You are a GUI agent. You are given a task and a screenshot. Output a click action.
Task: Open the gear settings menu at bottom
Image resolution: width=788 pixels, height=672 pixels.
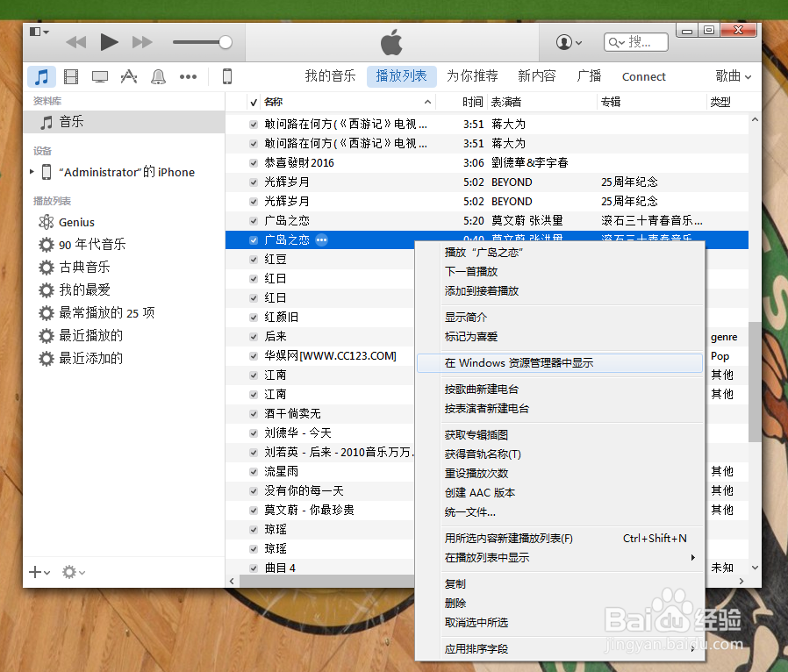[74, 572]
